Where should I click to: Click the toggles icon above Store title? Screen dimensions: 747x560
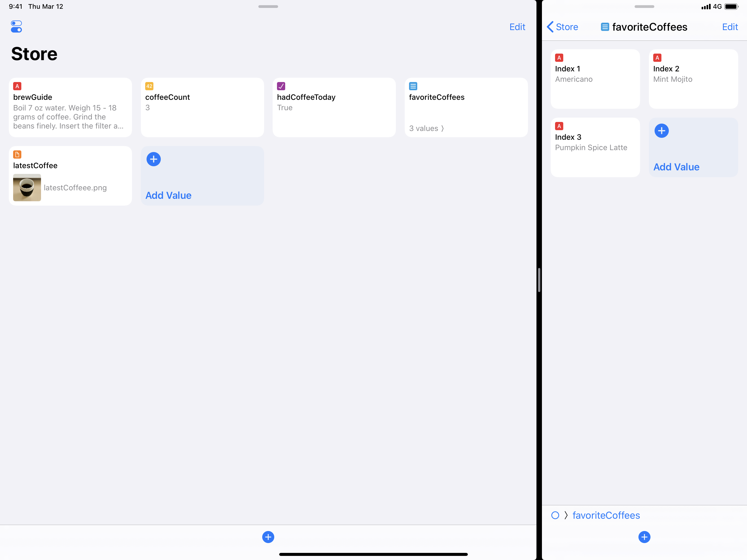coord(16,26)
